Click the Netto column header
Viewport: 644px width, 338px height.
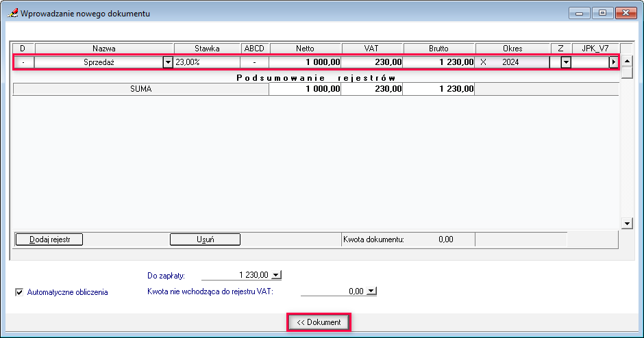pyautogui.click(x=305, y=49)
